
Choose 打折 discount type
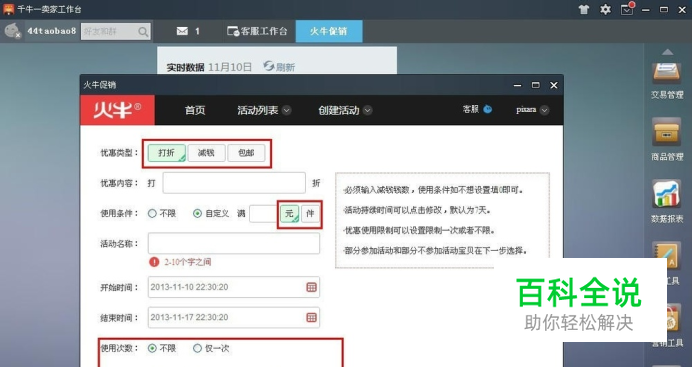click(167, 153)
